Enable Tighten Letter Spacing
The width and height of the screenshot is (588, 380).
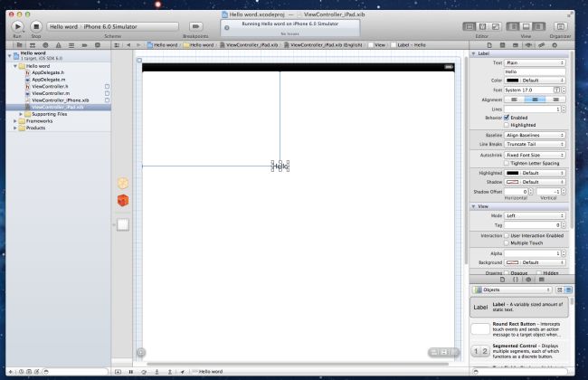point(507,163)
